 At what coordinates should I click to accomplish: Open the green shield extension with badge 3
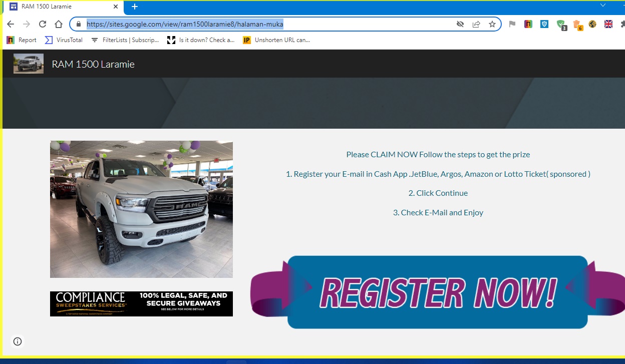(561, 25)
